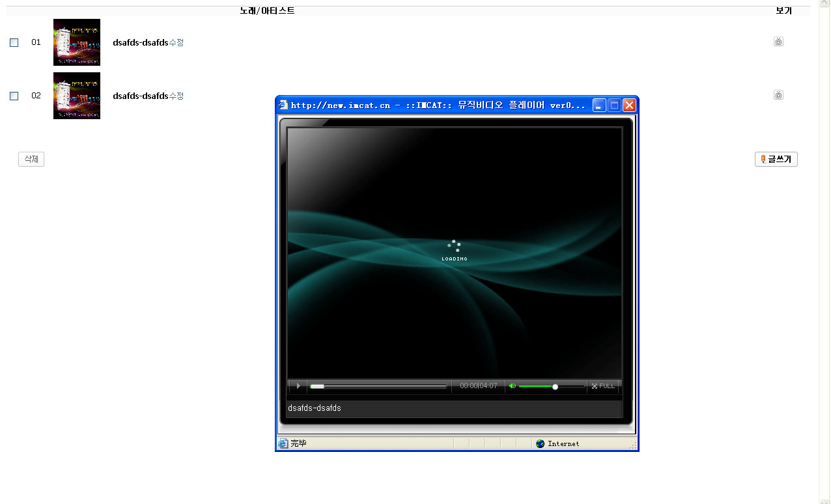The width and height of the screenshot is (831, 504).
Task: Click the IE page icon in popup title bar
Action: 283,105
